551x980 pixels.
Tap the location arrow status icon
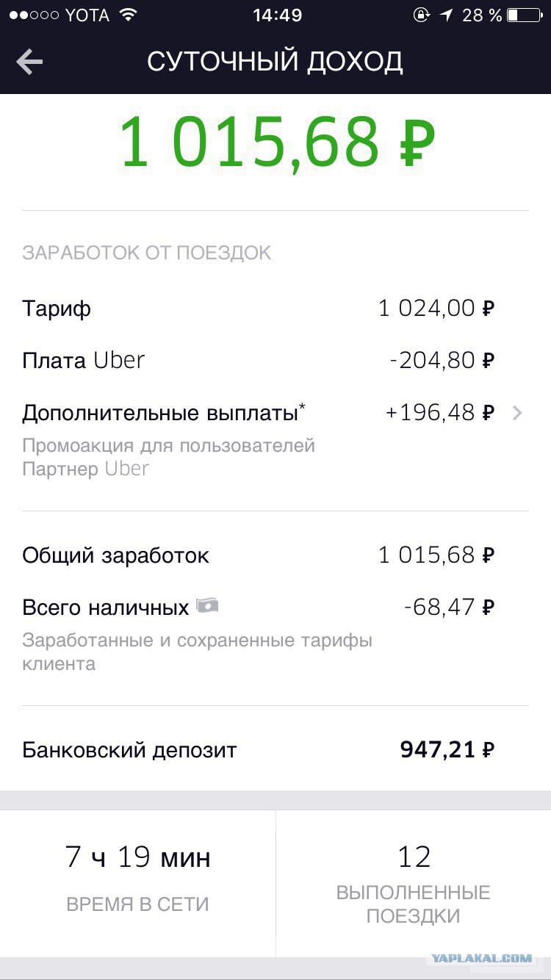pos(447,15)
